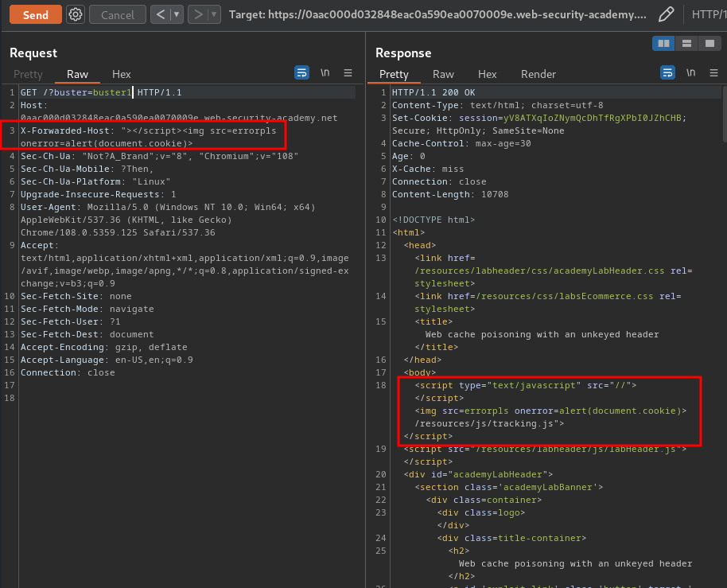Click the injected img onerror line in response
The image size is (727, 588).
pyautogui.click(x=550, y=411)
